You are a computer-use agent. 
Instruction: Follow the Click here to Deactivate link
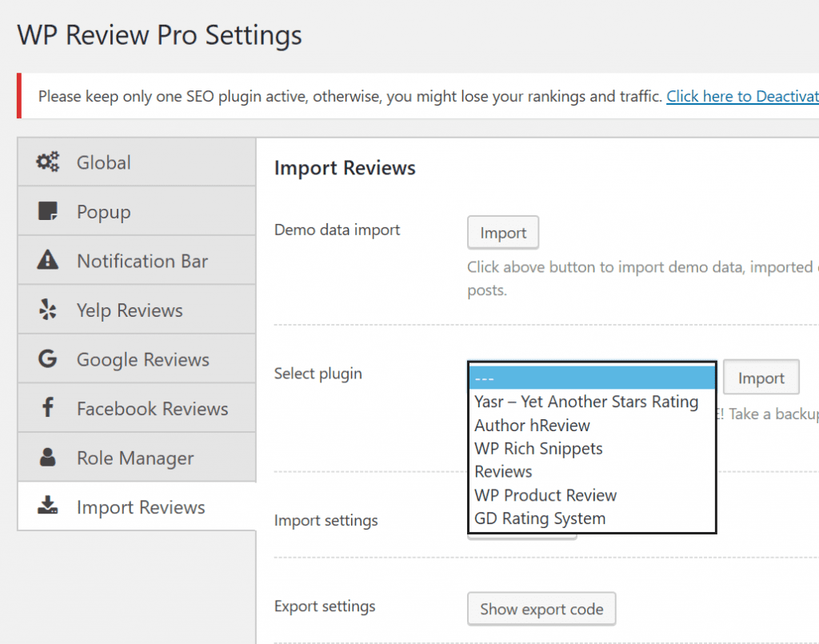click(742, 96)
